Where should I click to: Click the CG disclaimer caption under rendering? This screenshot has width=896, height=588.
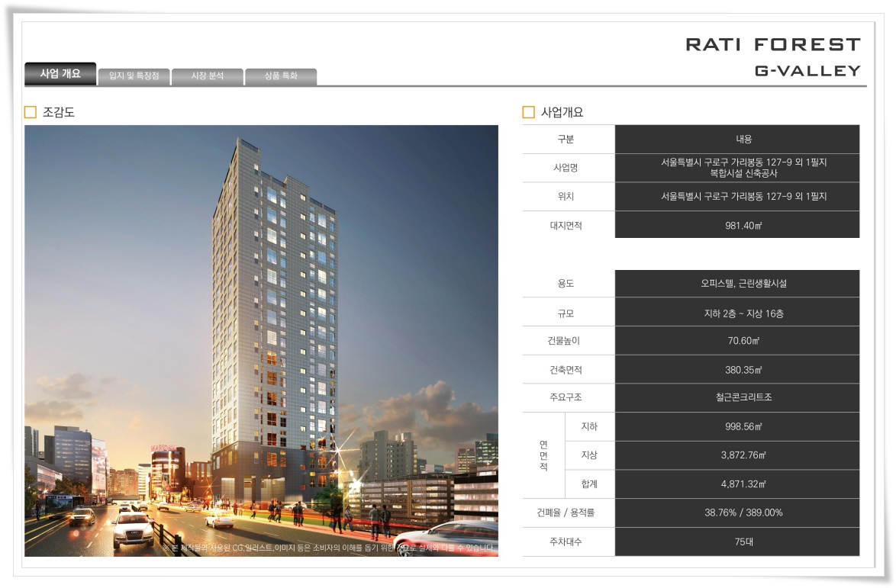pyautogui.click(x=329, y=548)
